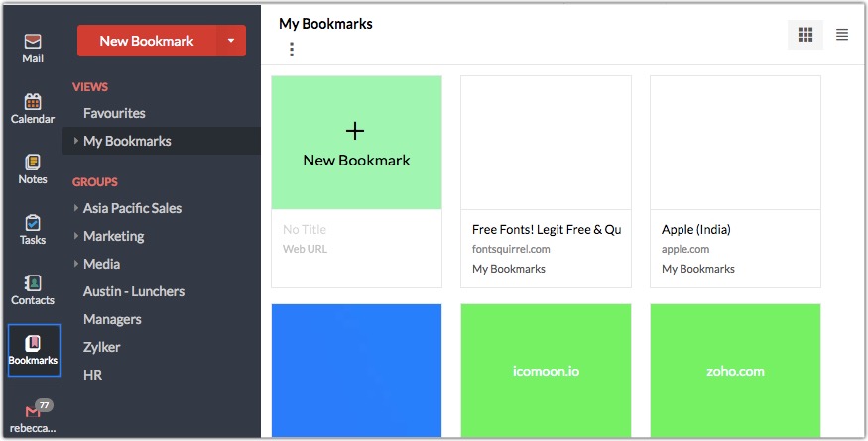Click the red New Bookmark button
The height and width of the screenshot is (441, 868).
pyautogui.click(x=147, y=41)
